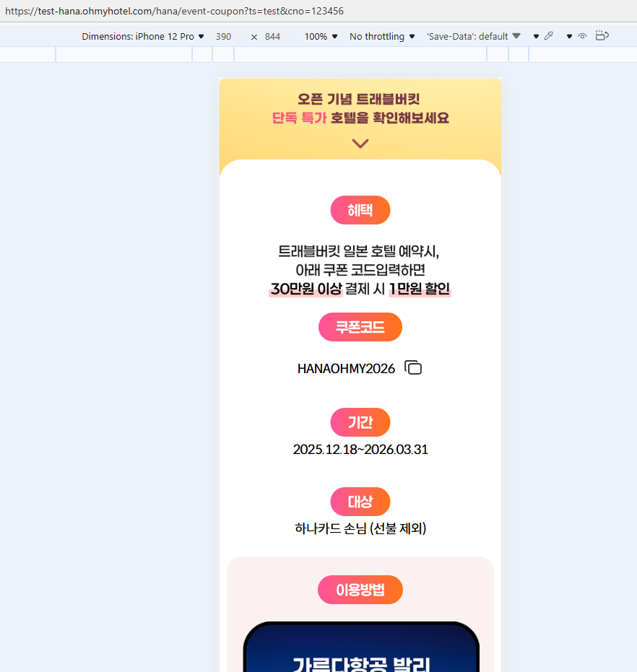
Task: Expand the down chevron under banner headline
Action: coord(360,143)
